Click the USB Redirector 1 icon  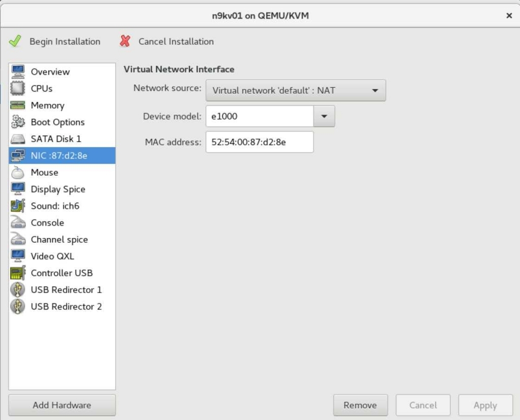pos(18,289)
